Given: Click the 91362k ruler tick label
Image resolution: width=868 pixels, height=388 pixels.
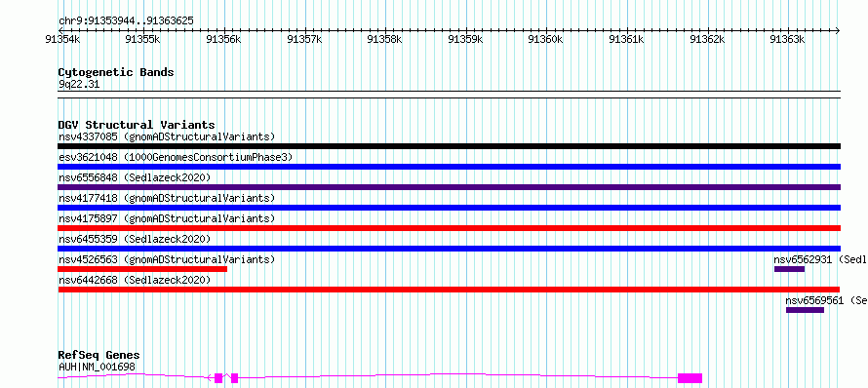Looking at the screenshot, I should (707, 39).
